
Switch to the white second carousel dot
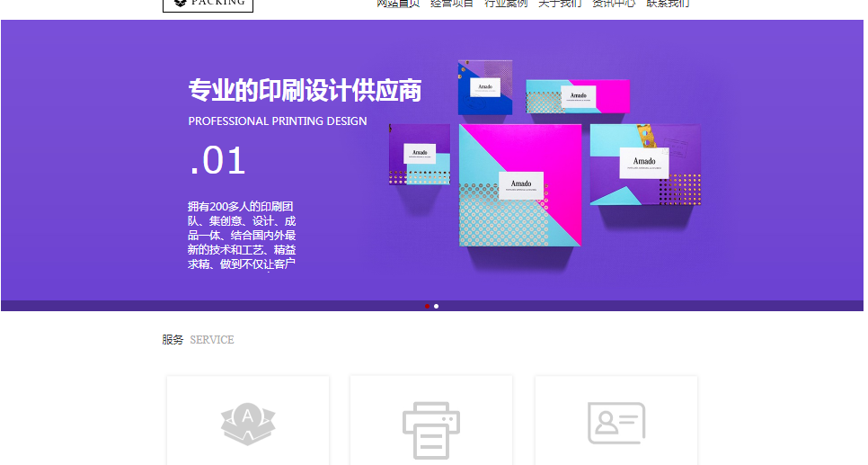coord(437,306)
